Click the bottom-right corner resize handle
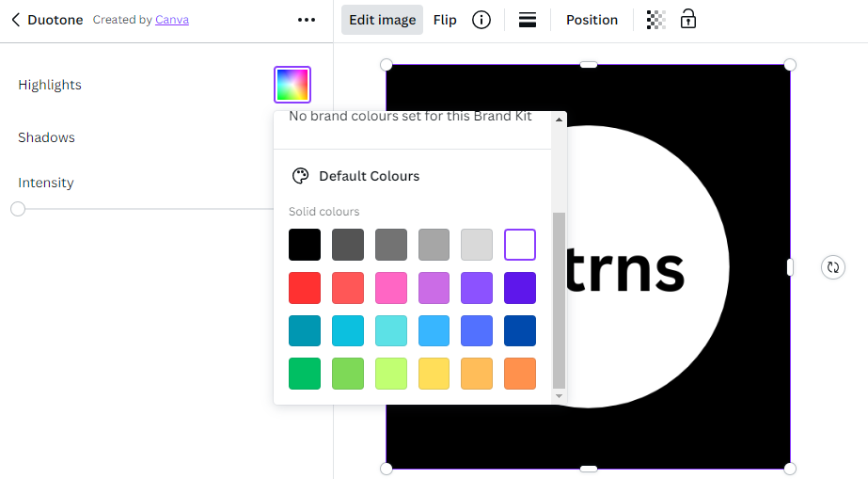Screen dimensions: 868x479 coord(790,469)
